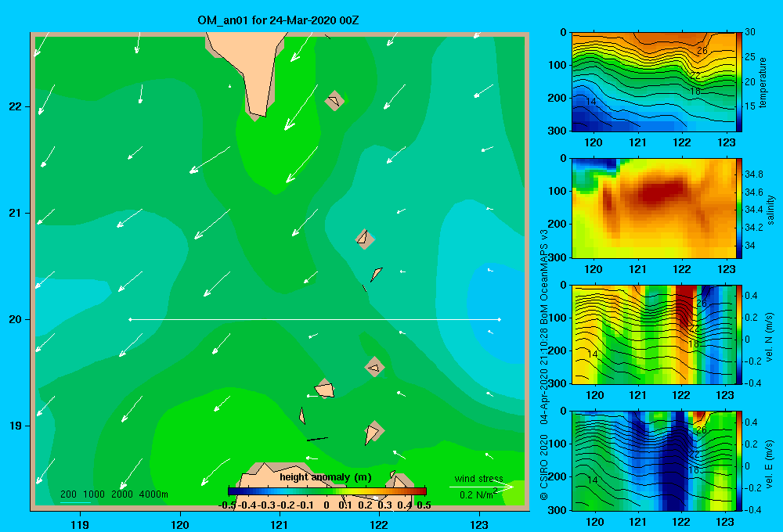
Task: Click the 'salinity' axis label
Action: (770, 210)
